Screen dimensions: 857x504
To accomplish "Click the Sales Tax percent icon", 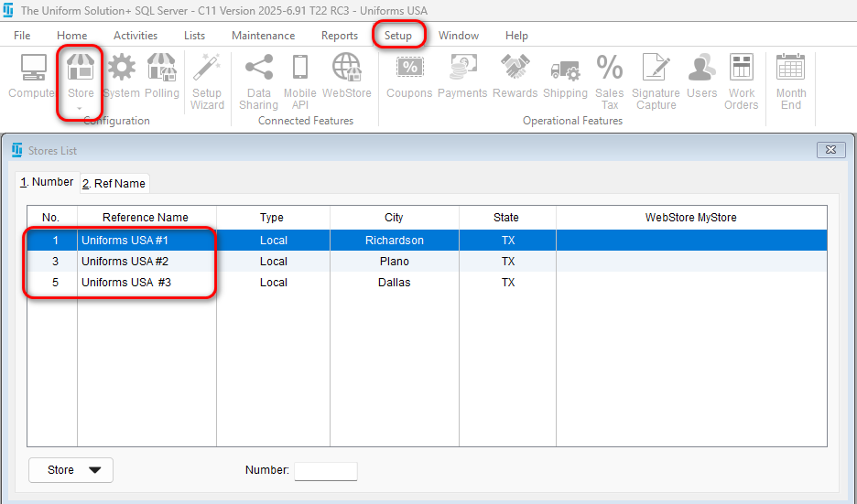I will tap(609, 70).
